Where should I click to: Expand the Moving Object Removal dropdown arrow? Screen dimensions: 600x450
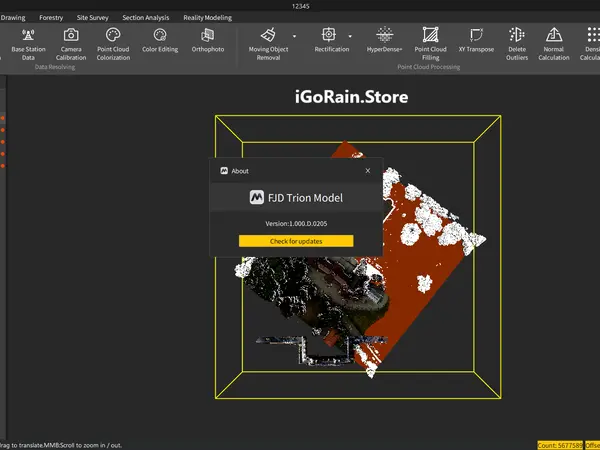(x=294, y=36)
